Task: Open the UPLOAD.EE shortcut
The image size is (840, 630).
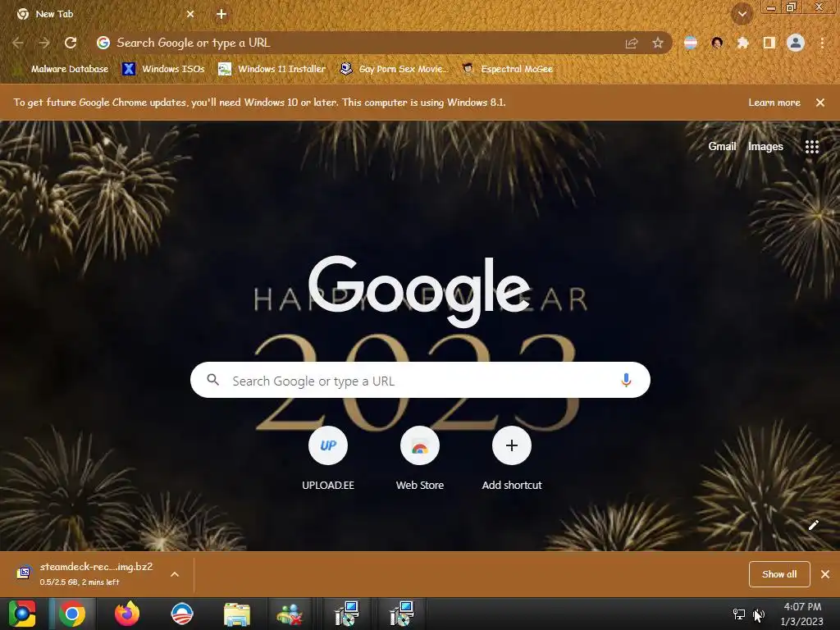Action: click(x=328, y=458)
